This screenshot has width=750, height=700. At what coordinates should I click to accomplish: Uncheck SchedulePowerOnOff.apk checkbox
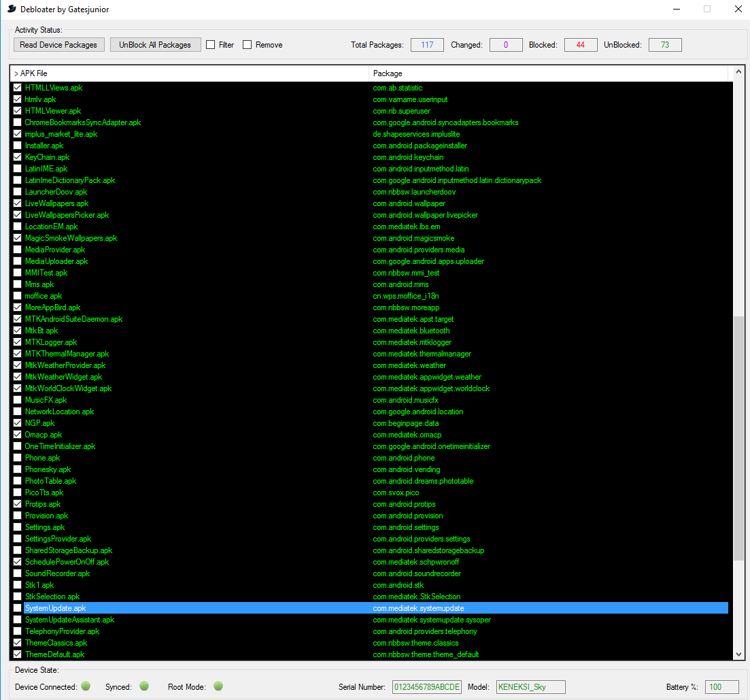click(x=17, y=562)
